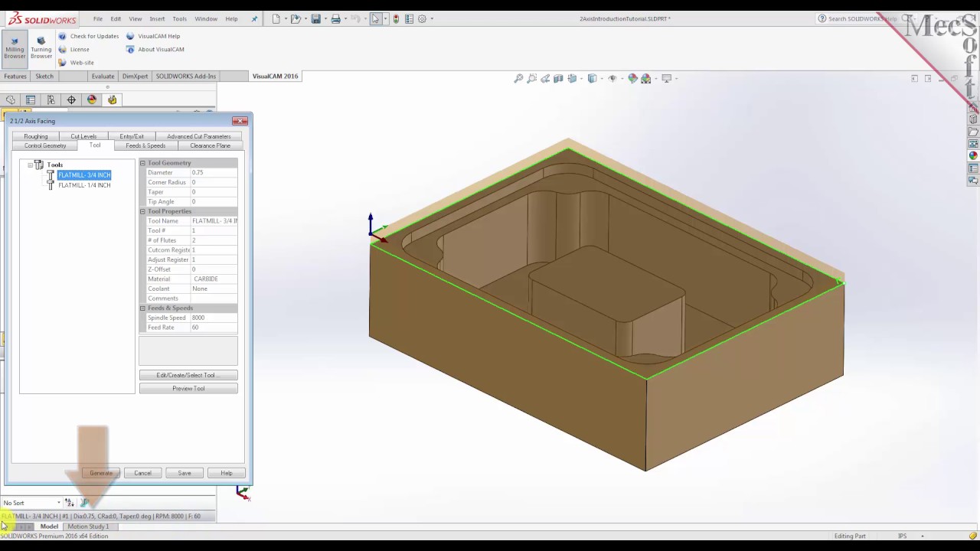Open the No Sort dropdown
The height and width of the screenshot is (551, 980).
coord(30,503)
